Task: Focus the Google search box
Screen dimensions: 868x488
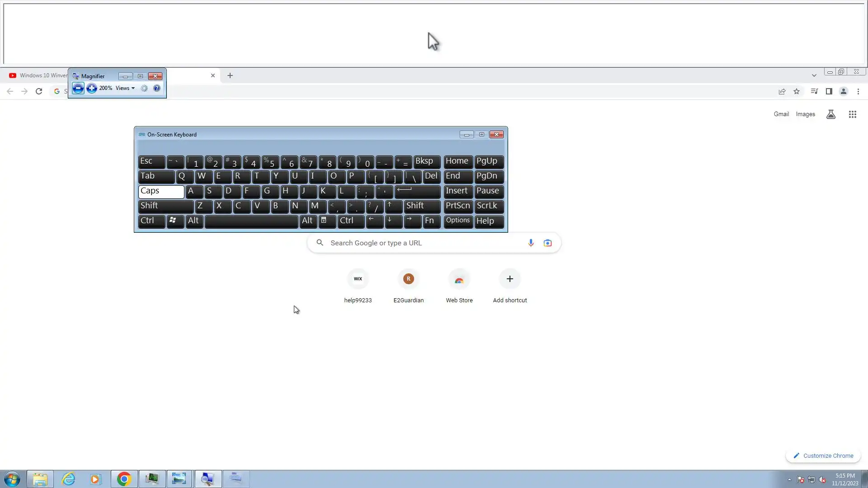Action: click(x=425, y=243)
